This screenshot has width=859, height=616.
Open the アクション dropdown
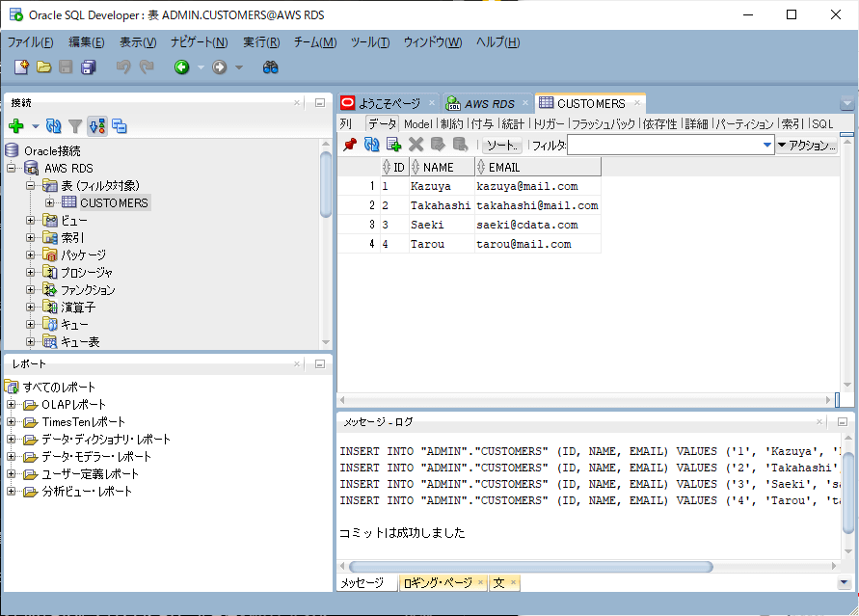tap(806, 146)
